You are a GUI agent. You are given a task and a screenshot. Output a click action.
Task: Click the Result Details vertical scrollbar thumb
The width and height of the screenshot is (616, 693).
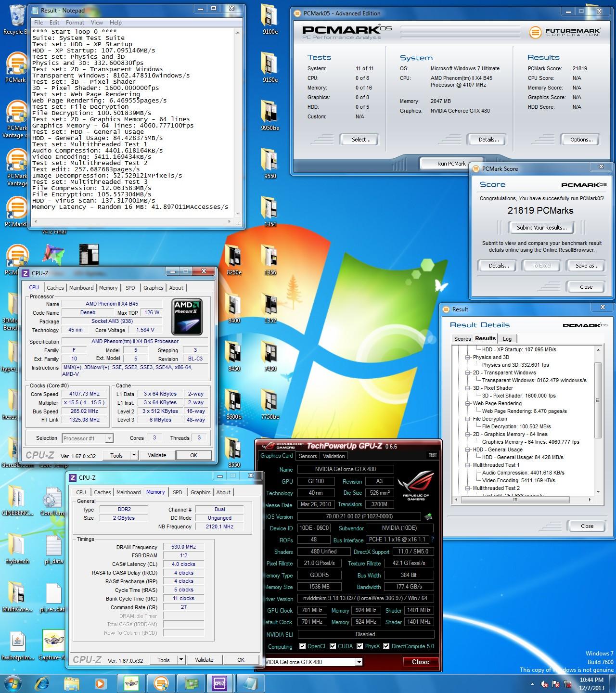coord(598,400)
